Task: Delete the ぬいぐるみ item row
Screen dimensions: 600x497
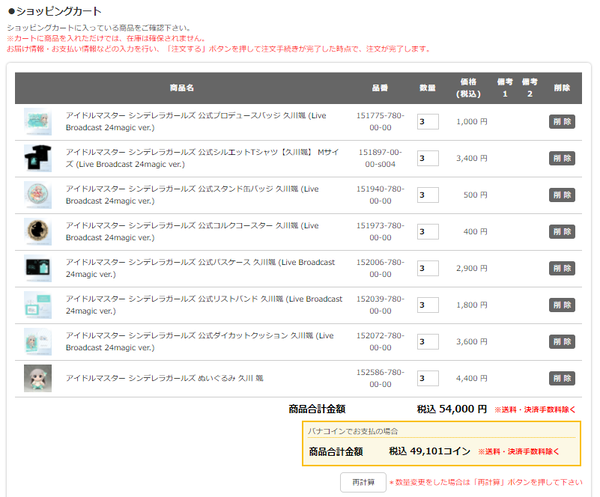Action: point(562,378)
